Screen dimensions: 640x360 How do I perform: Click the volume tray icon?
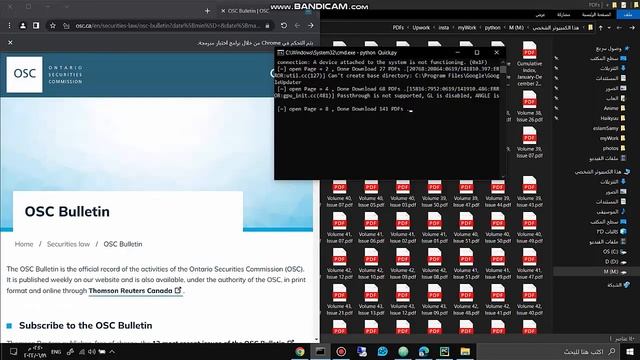point(91,351)
